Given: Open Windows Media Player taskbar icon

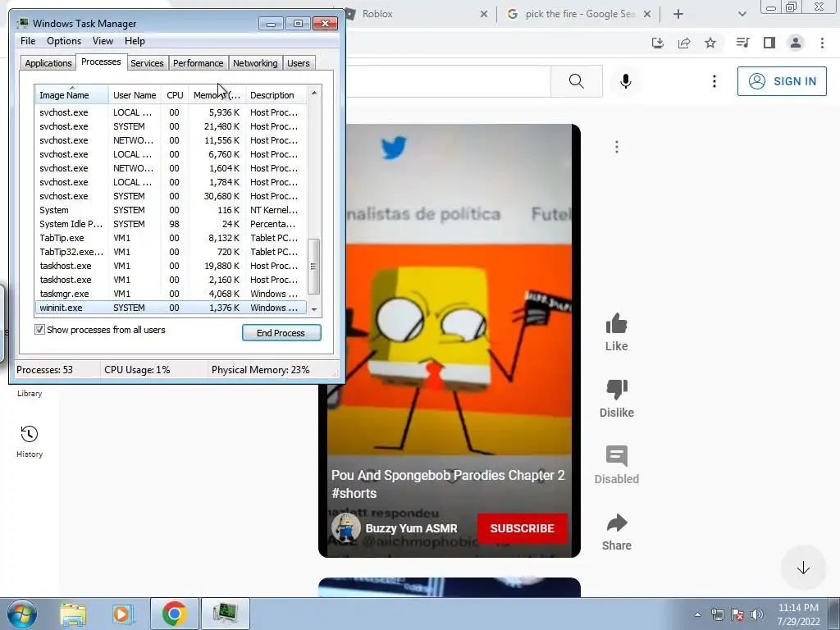Looking at the screenshot, I should [x=122, y=614].
